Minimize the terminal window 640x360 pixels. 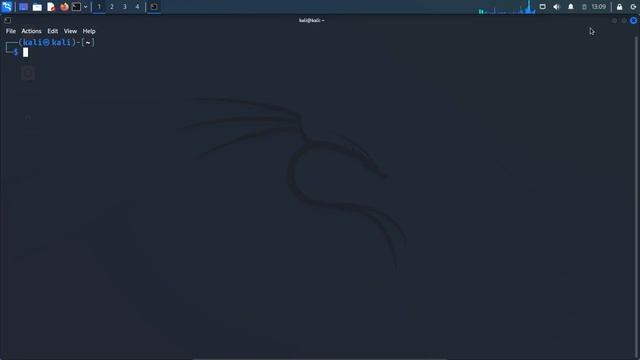tap(614, 20)
